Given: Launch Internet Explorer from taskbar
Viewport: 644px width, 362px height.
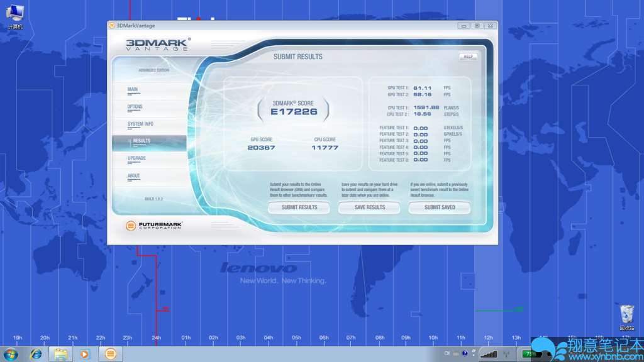Looking at the screenshot, I should [x=36, y=354].
